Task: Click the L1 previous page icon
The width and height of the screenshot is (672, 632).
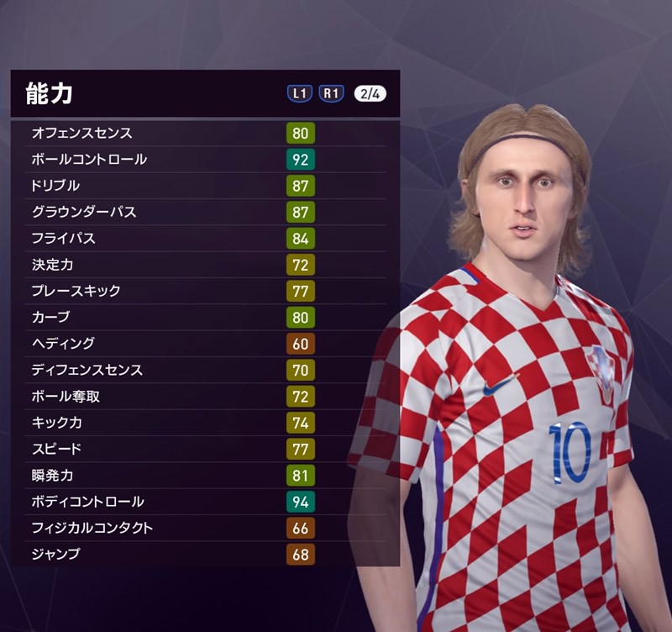Action: tap(299, 93)
